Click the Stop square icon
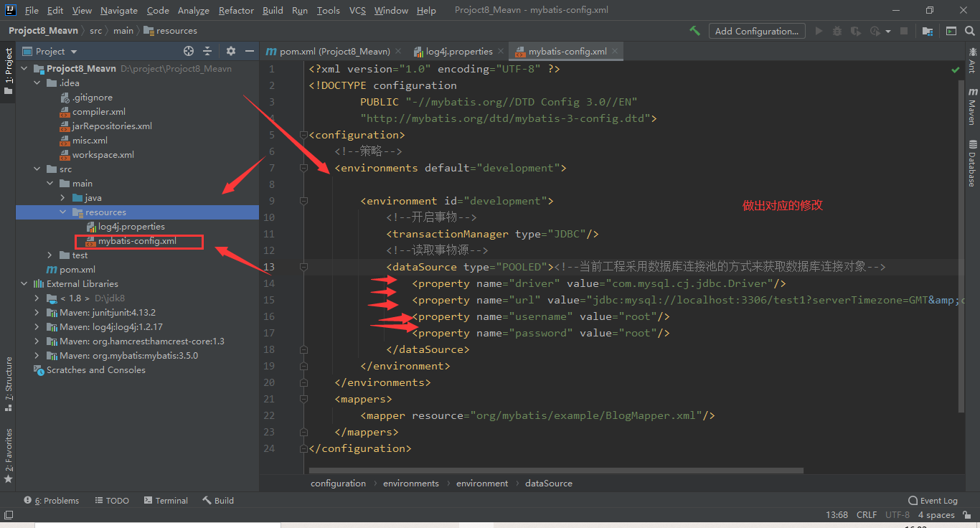Screen dimensions: 980x528 (x=904, y=31)
